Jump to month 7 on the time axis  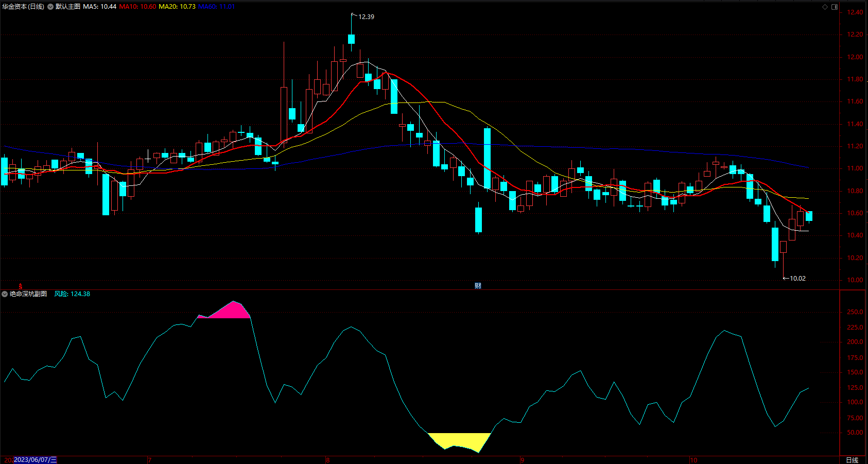point(149,460)
